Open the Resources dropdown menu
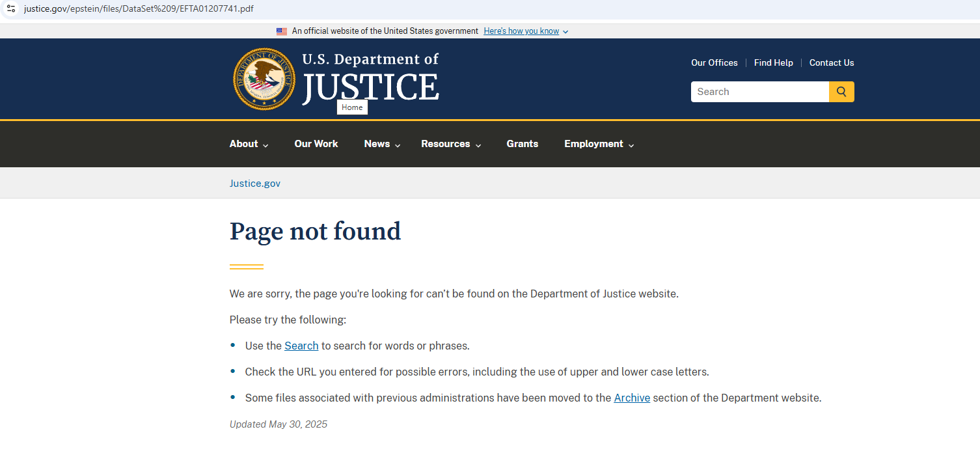Screen dimensions: 980x453 (x=451, y=144)
